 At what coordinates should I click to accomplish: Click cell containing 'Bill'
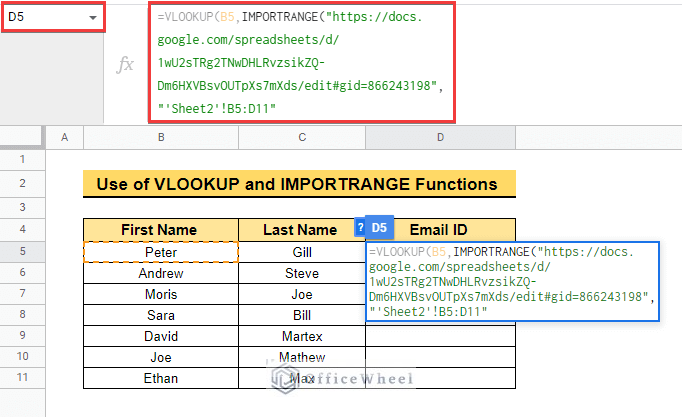tap(302, 315)
